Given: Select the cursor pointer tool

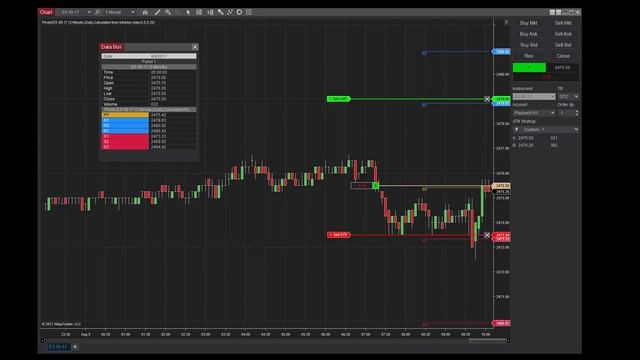Looking at the screenshot, I should pos(188,12).
